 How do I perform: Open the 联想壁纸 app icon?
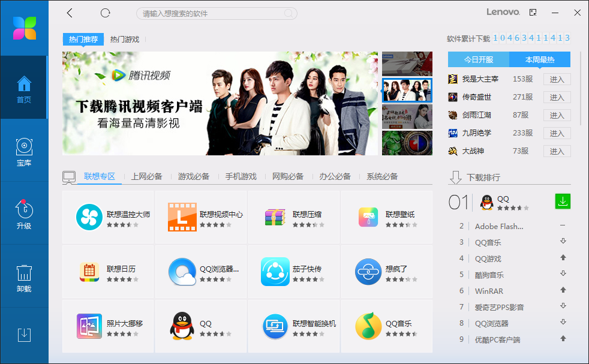coord(368,216)
